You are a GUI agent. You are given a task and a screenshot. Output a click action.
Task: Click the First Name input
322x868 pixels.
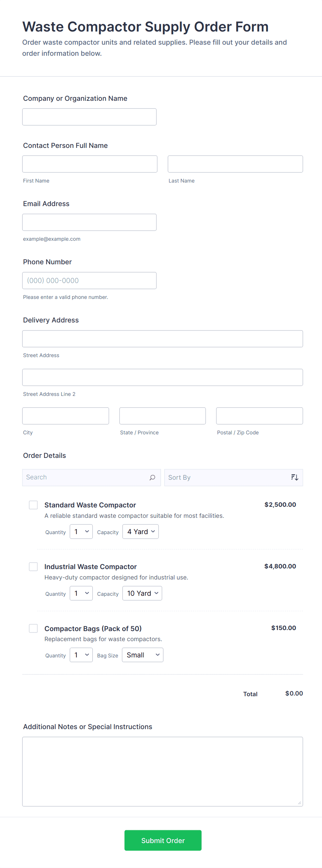[x=90, y=164]
